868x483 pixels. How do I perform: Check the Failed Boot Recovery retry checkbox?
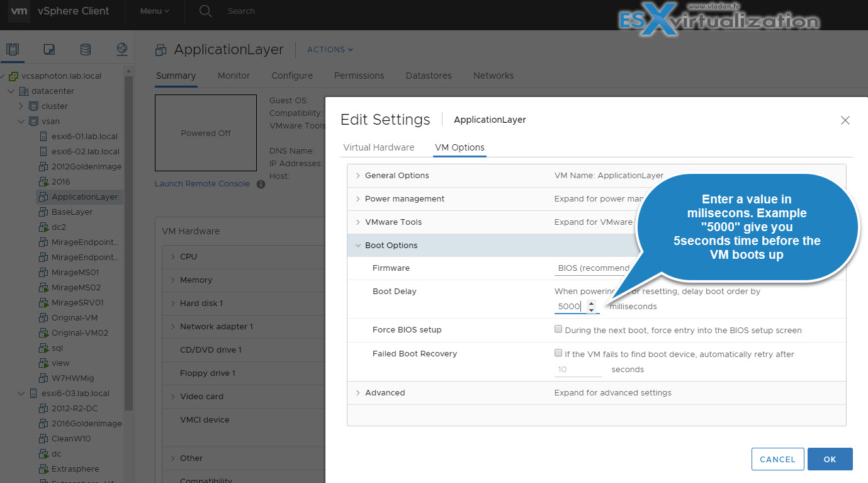coord(558,353)
